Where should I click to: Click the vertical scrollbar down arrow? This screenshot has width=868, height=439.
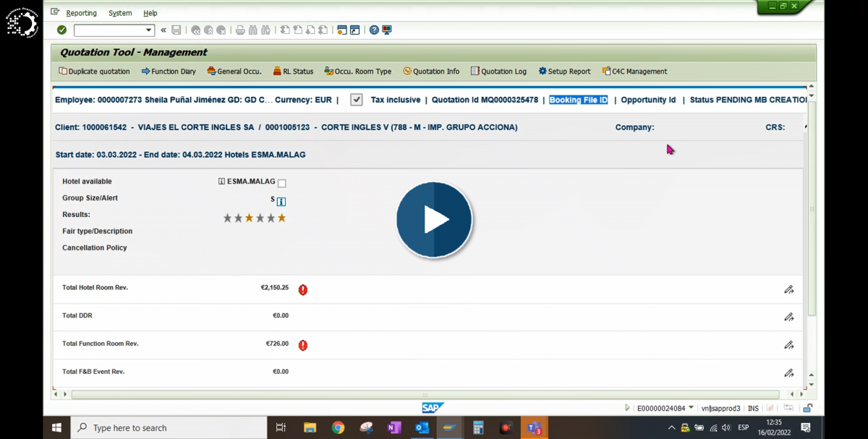(812, 385)
